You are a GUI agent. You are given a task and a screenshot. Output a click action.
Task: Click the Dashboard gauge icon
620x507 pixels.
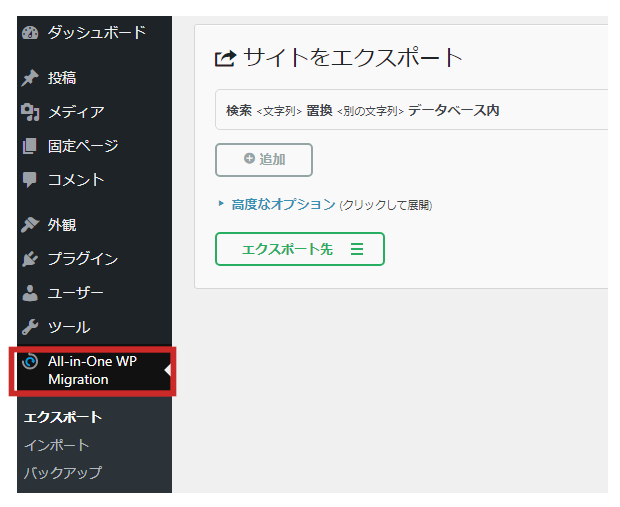(30, 33)
